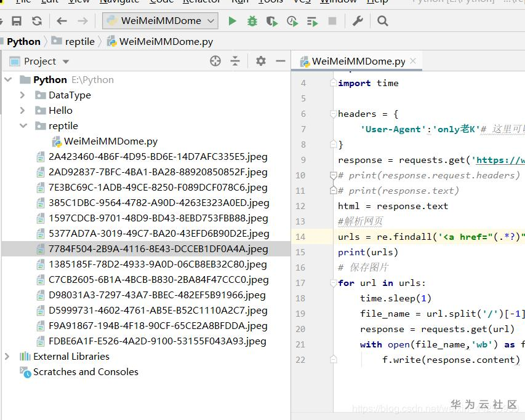Place cursor in print(urls) on line 15
Screen dimensions: 525x420
point(368,252)
